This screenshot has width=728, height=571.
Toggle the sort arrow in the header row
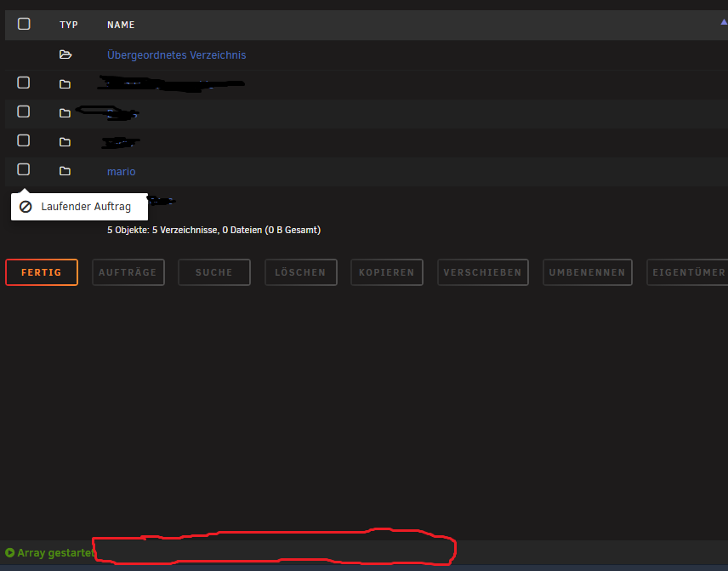pyautogui.click(x=724, y=22)
